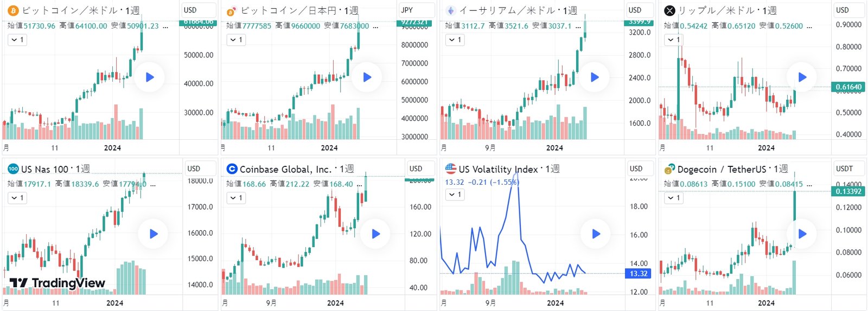Open the USDT currency selector on the Dogecoin chart
Viewport: 868px width, 311px height.
tap(848, 169)
